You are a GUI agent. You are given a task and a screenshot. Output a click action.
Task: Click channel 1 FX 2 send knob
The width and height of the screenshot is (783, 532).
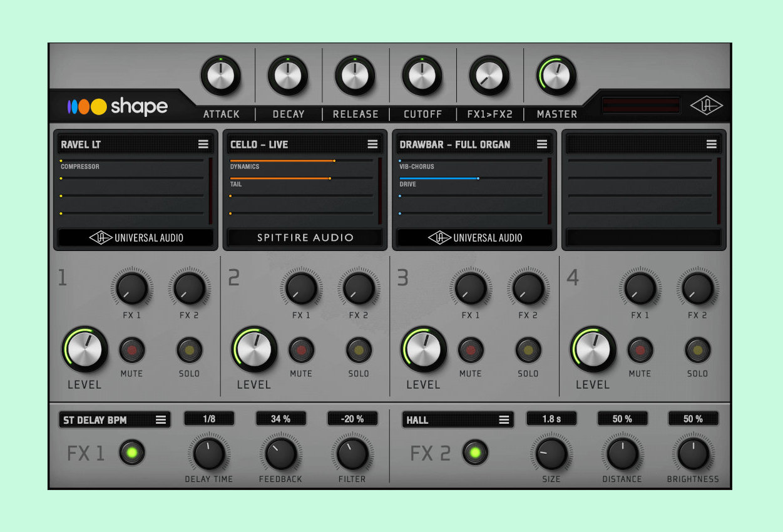point(189,289)
